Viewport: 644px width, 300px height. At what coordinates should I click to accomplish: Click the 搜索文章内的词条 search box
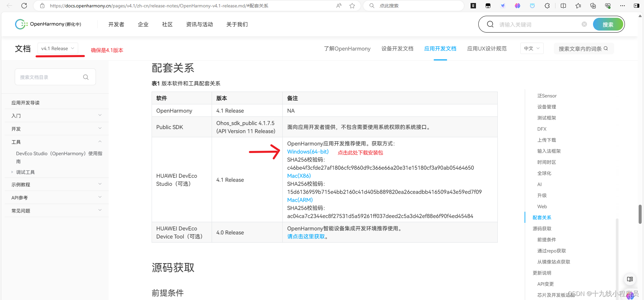tap(584, 49)
